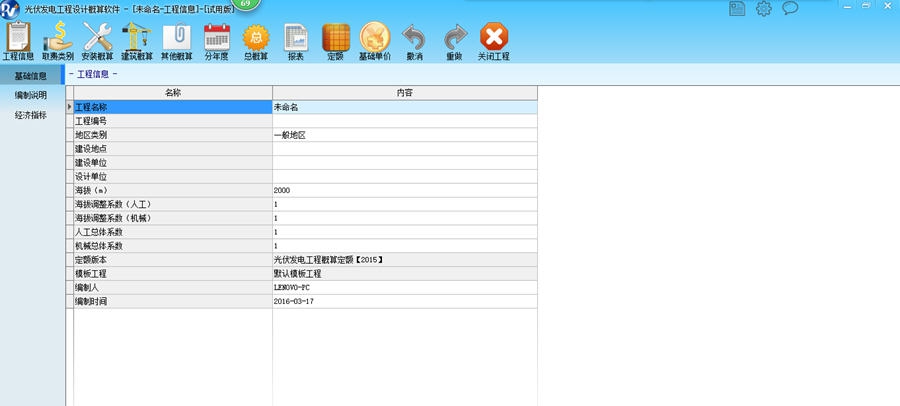Click the row indicator arrow beside 工程名称
900x406 pixels.
point(69,107)
